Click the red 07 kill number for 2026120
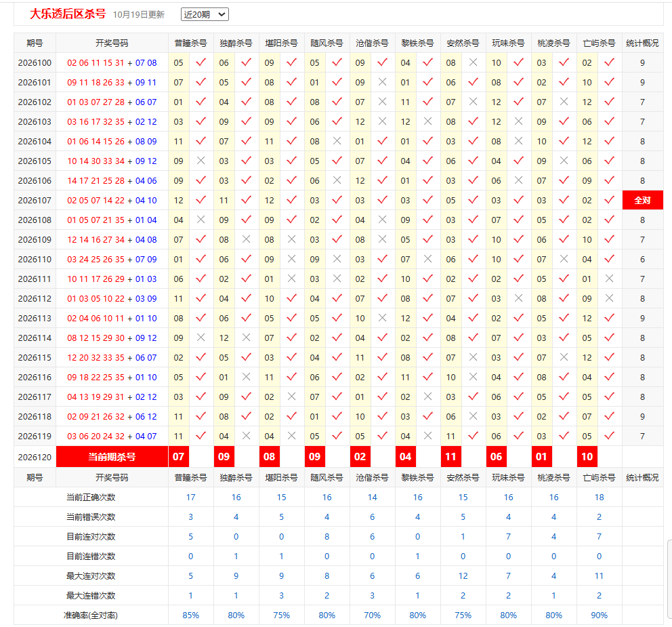The image size is (672, 627). pyautogui.click(x=179, y=457)
